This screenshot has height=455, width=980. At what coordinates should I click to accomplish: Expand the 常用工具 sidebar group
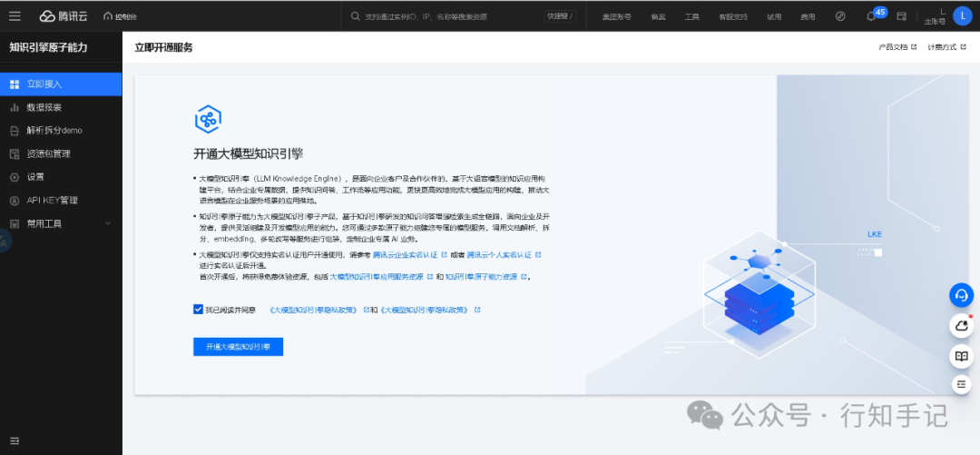tap(61, 223)
